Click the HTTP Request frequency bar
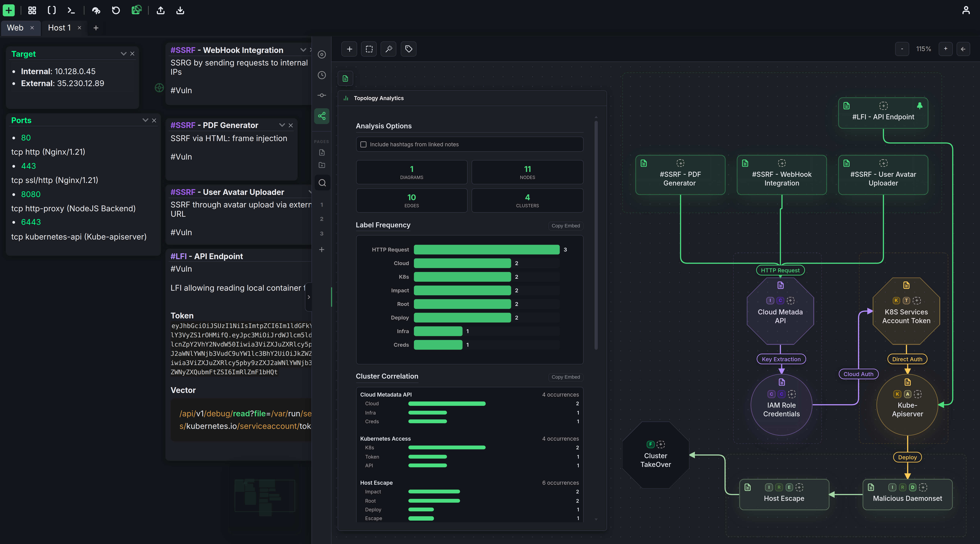Viewport: 980px width, 544px height. coord(487,250)
